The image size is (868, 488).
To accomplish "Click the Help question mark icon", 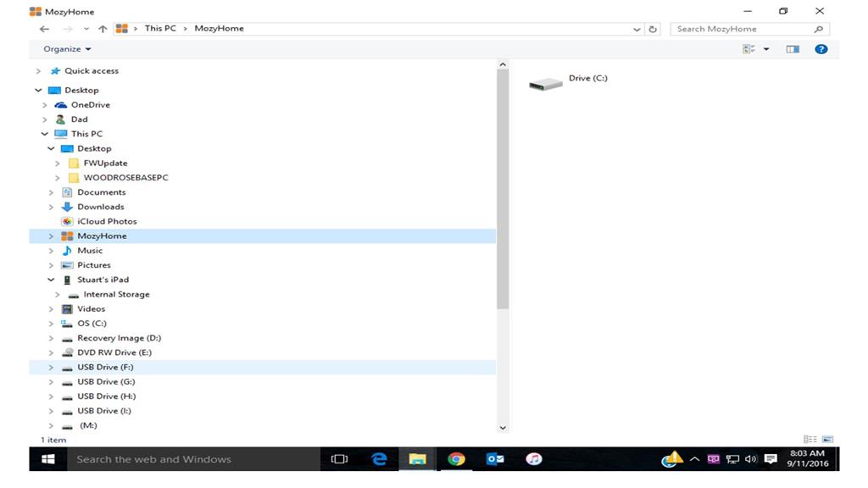I will click(x=821, y=49).
